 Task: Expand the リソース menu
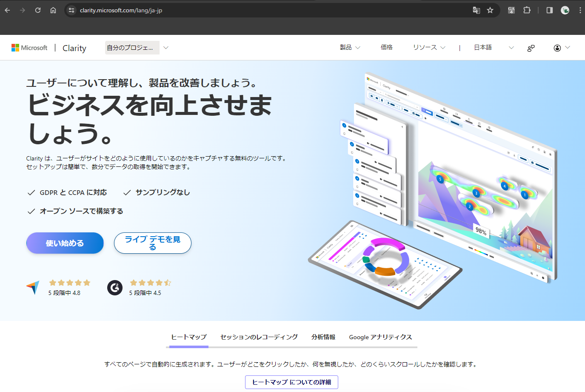[x=429, y=47]
